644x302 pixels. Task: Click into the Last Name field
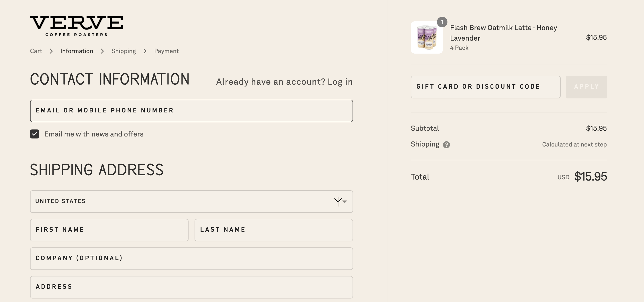point(273,230)
